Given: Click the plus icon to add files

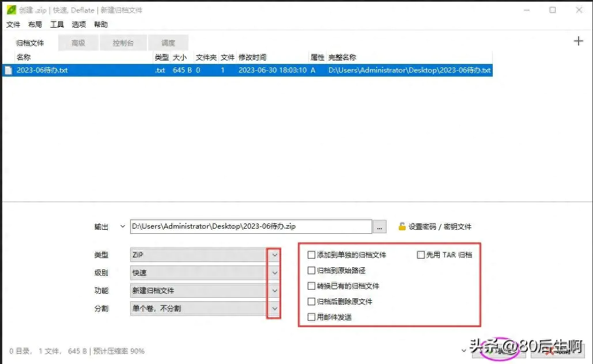Looking at the screenshot, I should (579, 41).
